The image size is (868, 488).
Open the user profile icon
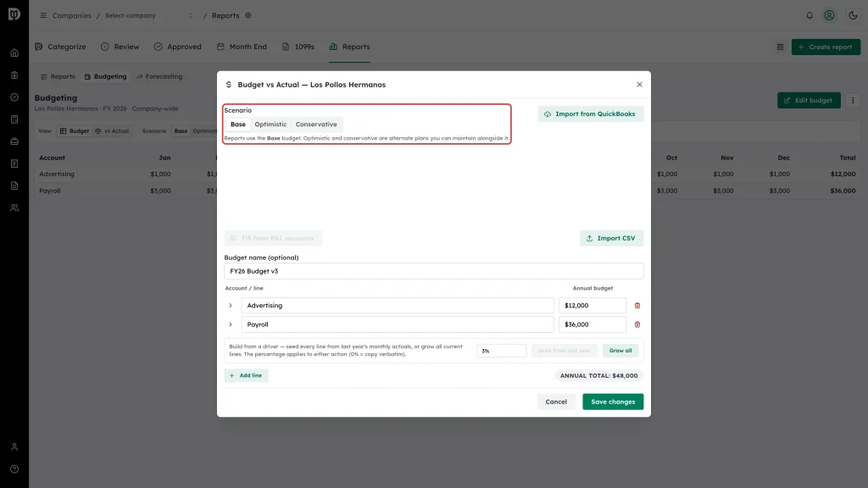(829, 15)
